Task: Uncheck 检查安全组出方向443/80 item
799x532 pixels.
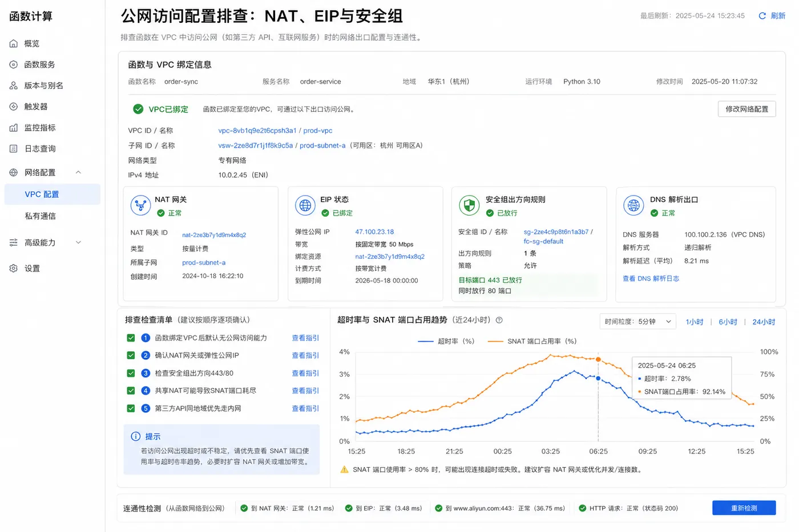Action: coord(131,373)
